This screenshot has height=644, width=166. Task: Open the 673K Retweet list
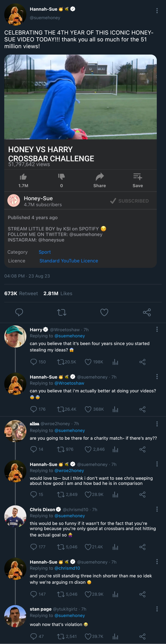[x=21, y=293]
